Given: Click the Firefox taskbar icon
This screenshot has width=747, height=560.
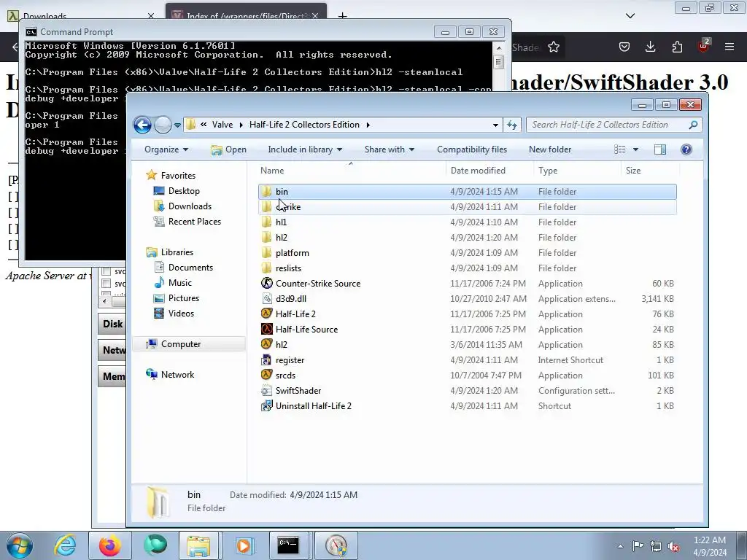Looking at the screenshot, I should coord(110,545).
